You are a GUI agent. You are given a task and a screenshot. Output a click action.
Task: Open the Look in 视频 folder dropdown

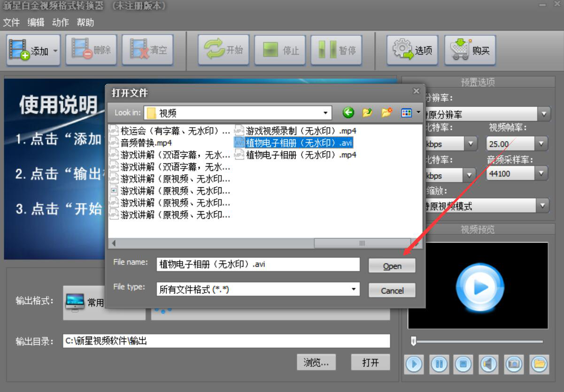pos(326,113)
